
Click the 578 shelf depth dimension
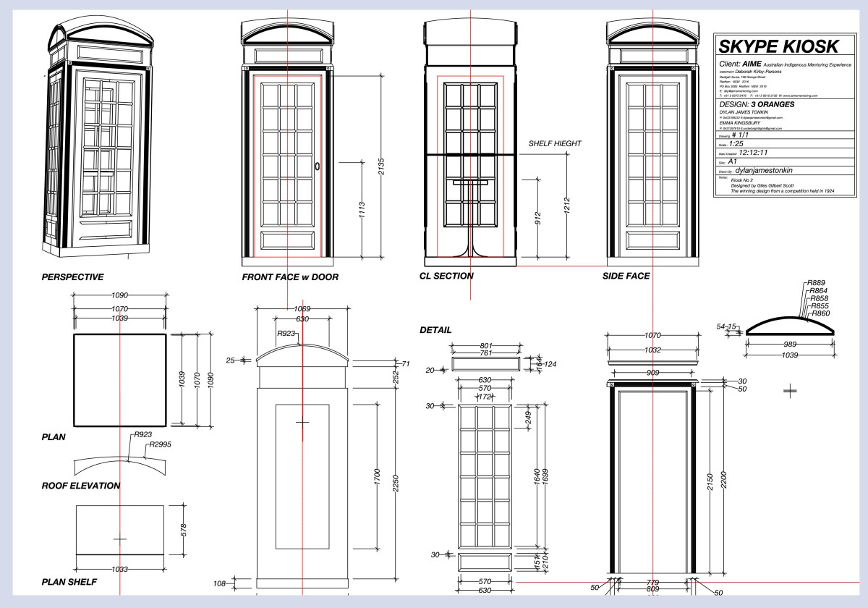coord(184,529)
